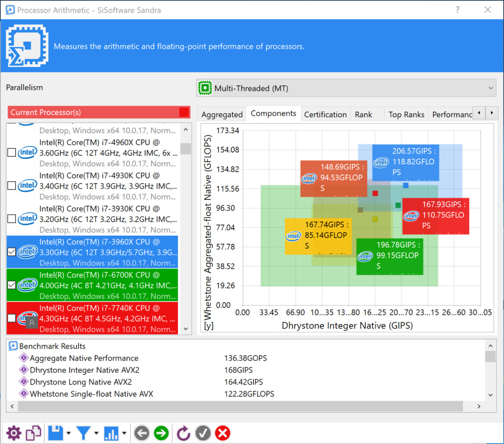This screenshot has width=504, height=444.
Task: Click the 164.42GIPS value
Action: 243,382
